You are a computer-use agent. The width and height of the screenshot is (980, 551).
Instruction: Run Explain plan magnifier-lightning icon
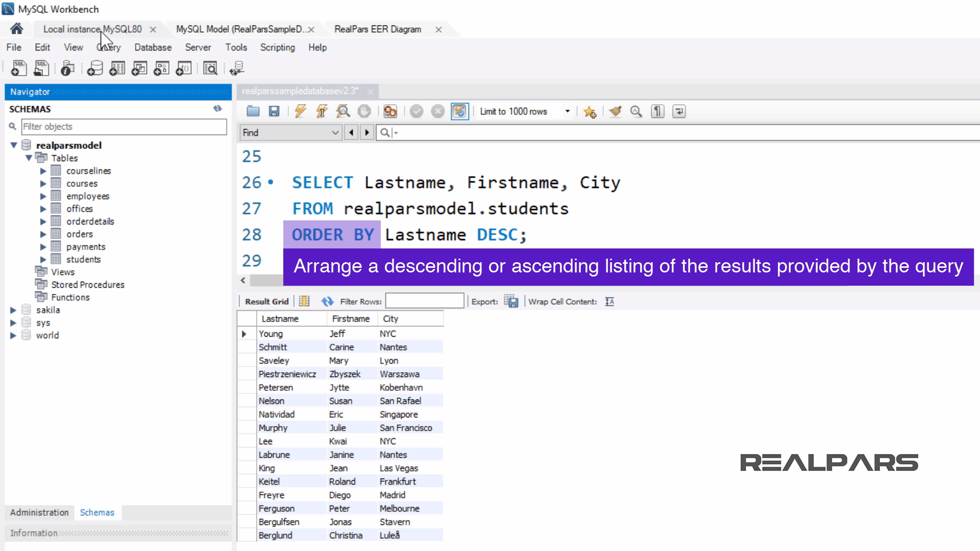(343, 111)
